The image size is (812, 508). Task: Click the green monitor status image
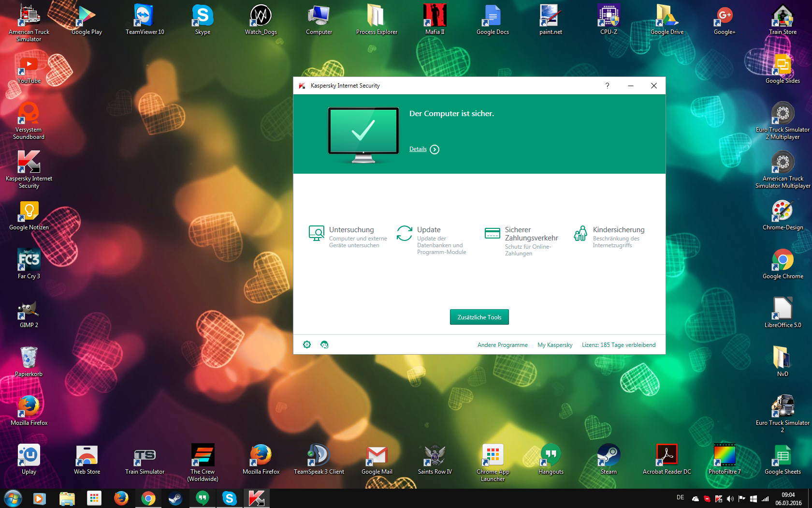coord(363,135)
